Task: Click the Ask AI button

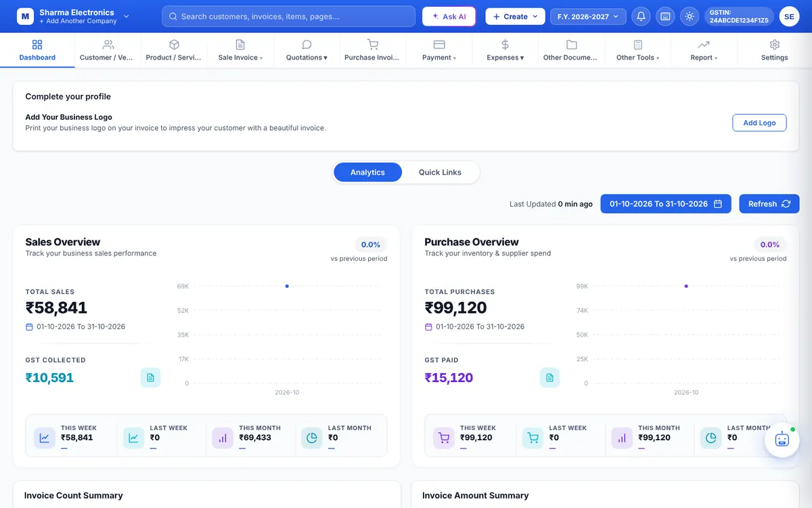Action: click(449, 16)
